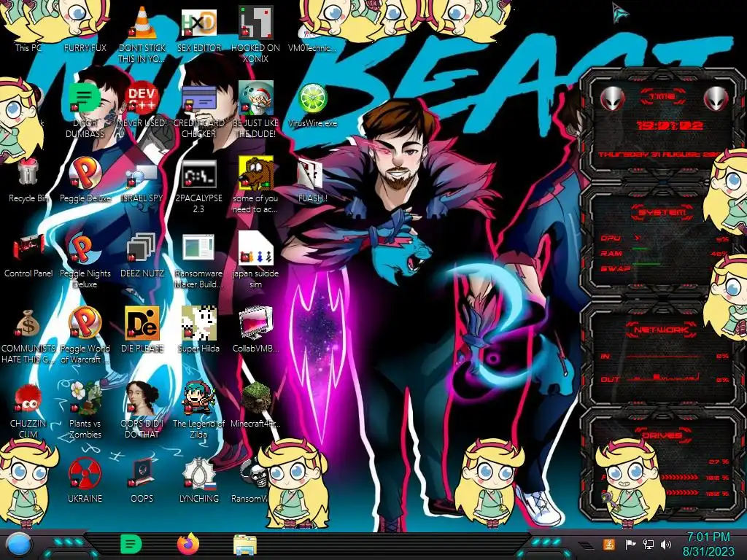Click the taskbar clock showing 7:01 PM
The width and height of the screenshot is (747, 560).
point(708,544)
